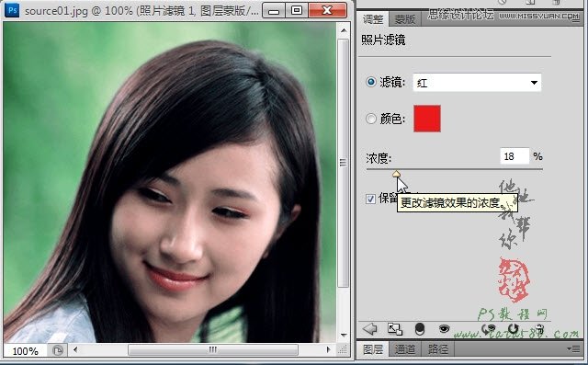The image size is (588, 365).
Task: Switch to the 图层 tab
Action: (372, 349)
